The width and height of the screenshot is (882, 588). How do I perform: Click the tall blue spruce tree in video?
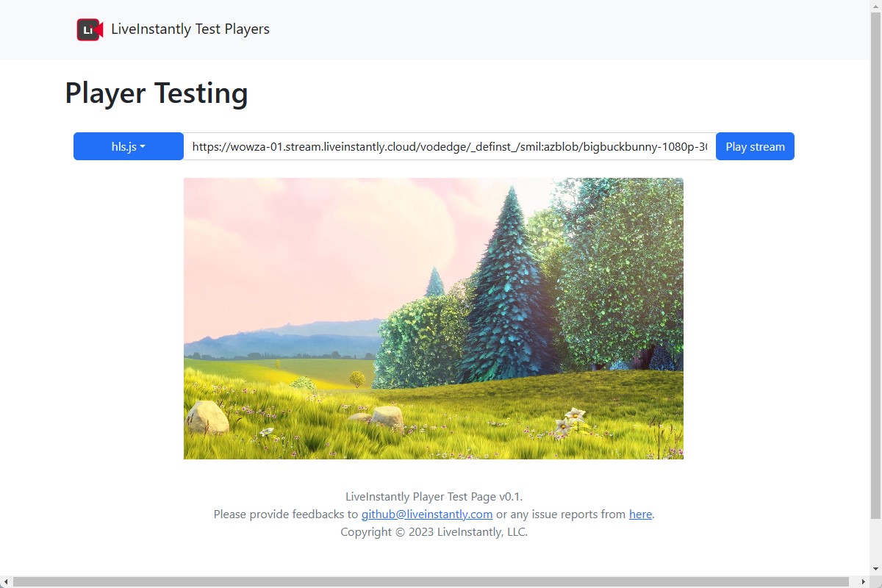(x=507, y=294)
